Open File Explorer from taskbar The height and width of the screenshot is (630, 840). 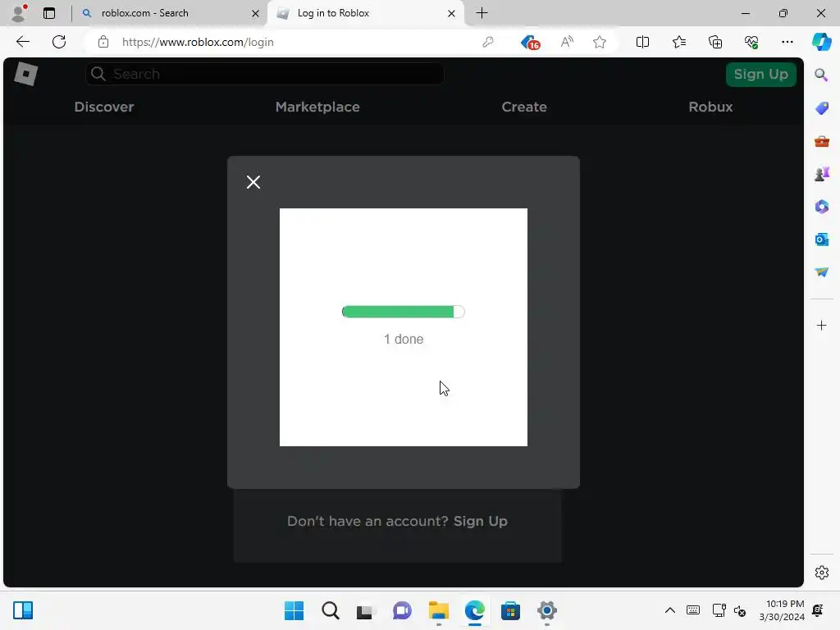(438, 610)
